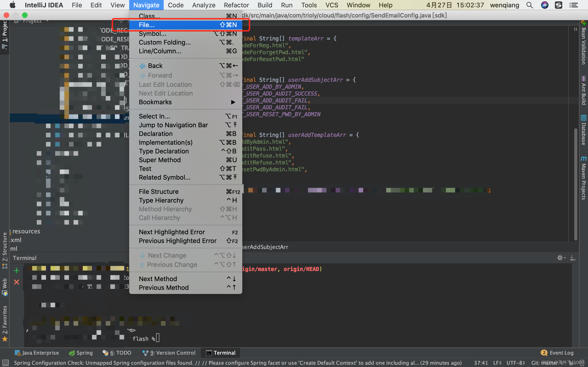Open the Siri icon in menu bar

click(545, 5)
